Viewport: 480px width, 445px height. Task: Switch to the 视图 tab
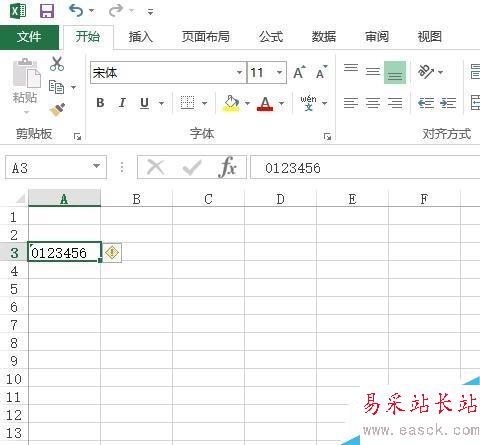(430, 36)
